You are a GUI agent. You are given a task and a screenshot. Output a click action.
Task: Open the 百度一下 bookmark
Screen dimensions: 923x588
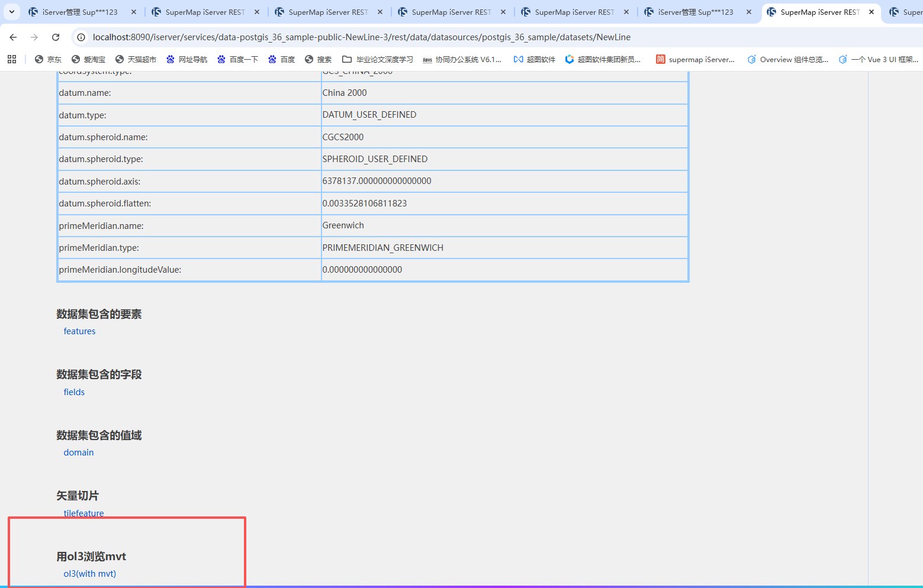click(237, 59)
